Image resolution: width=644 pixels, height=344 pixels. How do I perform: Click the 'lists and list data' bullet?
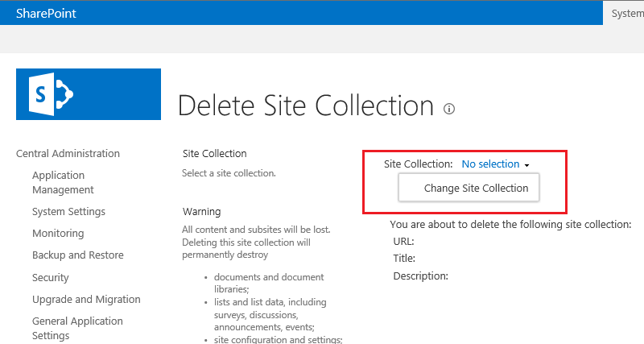coord(270,314)
